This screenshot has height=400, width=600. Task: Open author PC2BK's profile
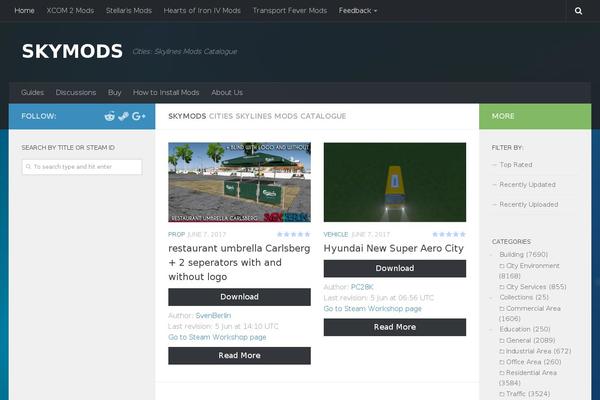coord(362,287)
